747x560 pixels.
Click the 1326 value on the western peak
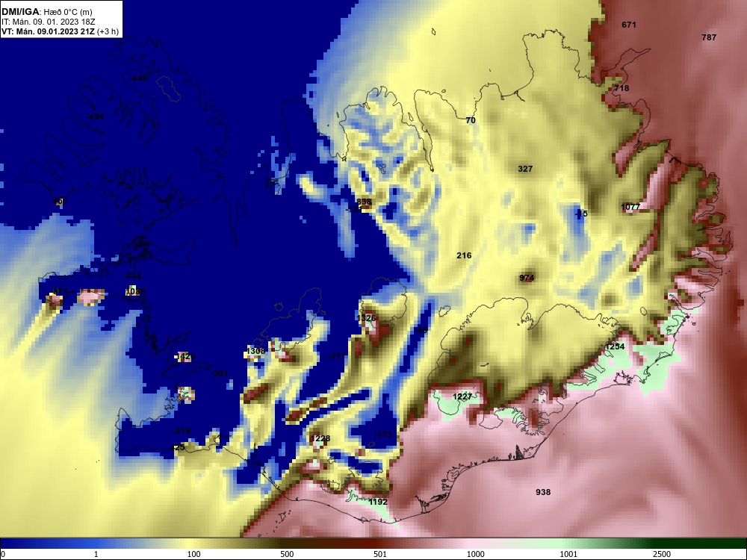[x=366, y=318]
